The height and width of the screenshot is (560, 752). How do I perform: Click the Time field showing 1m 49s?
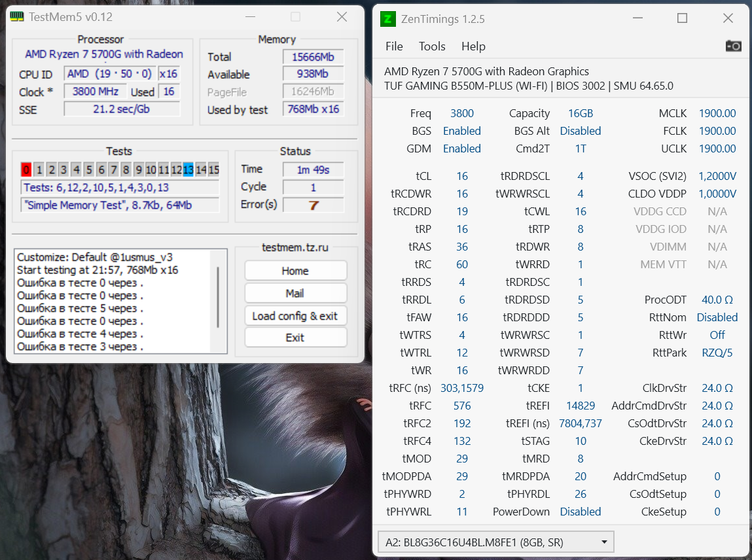click(x=313, y=169)
